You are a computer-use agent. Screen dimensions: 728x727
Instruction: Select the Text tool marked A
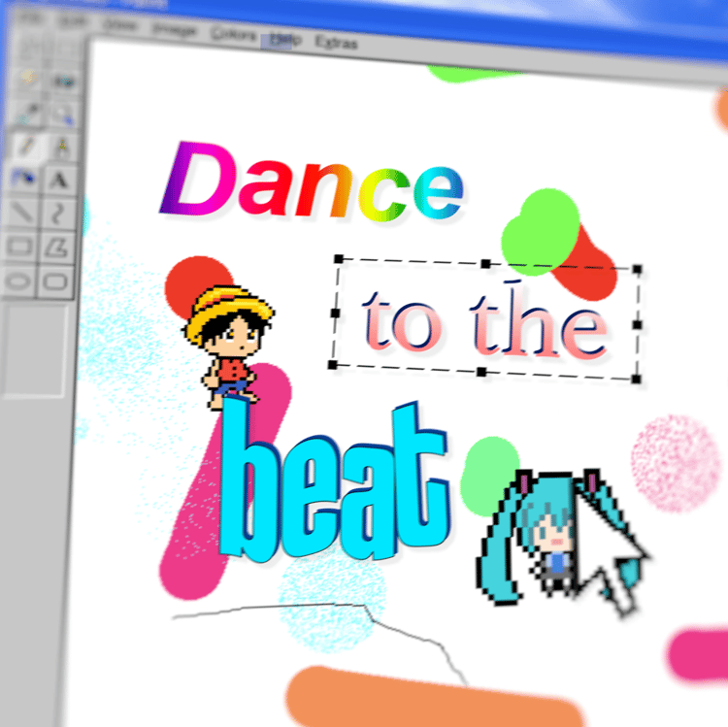tap(59, 180)
